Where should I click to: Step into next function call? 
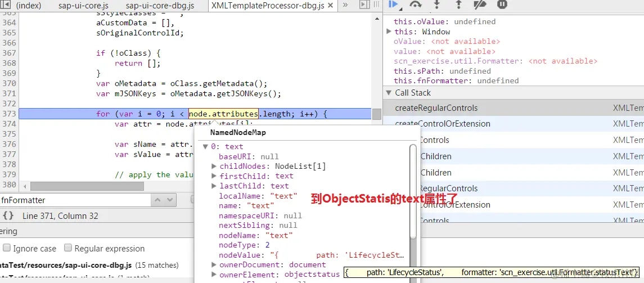tap(437, 4)
